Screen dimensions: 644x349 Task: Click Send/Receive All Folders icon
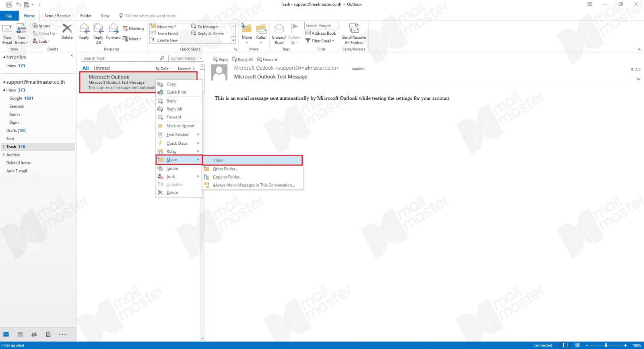[354, 28]
